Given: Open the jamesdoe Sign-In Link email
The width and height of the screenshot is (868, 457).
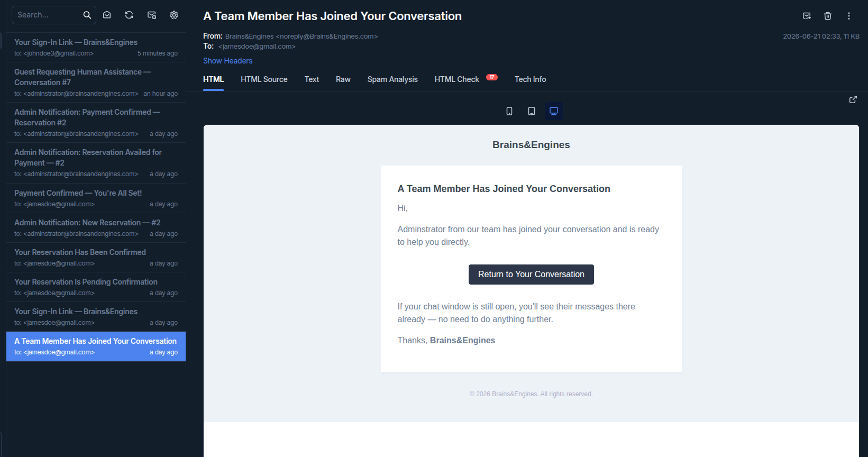Looking at the screenshot, I should coord(96,317).
